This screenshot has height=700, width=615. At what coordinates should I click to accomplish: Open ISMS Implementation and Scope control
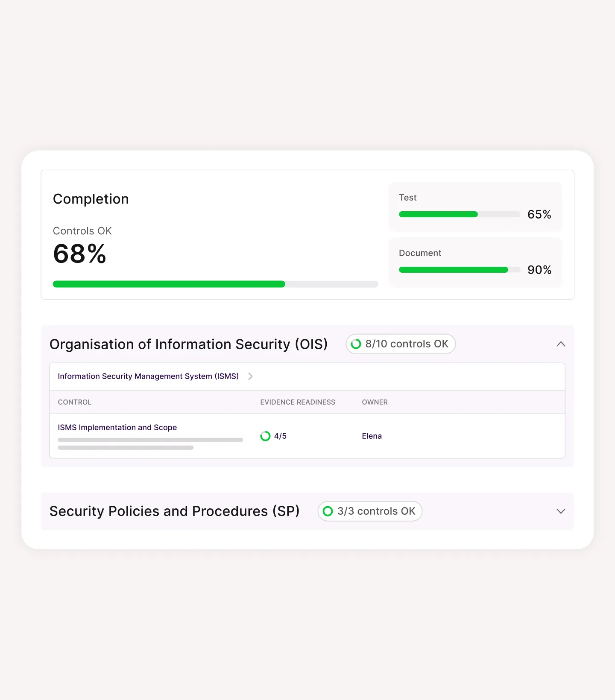coord(117,427)
